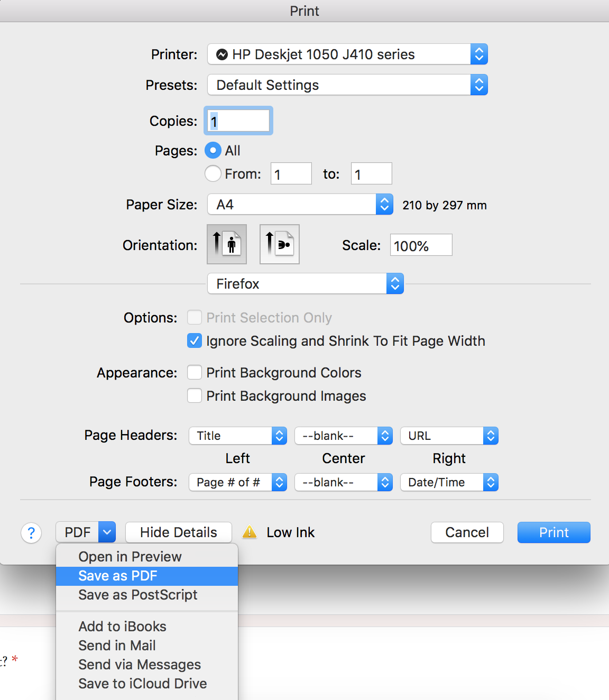
Task: Select the All pages radio button
Action: pyautogui.click(x=213, y=151)
